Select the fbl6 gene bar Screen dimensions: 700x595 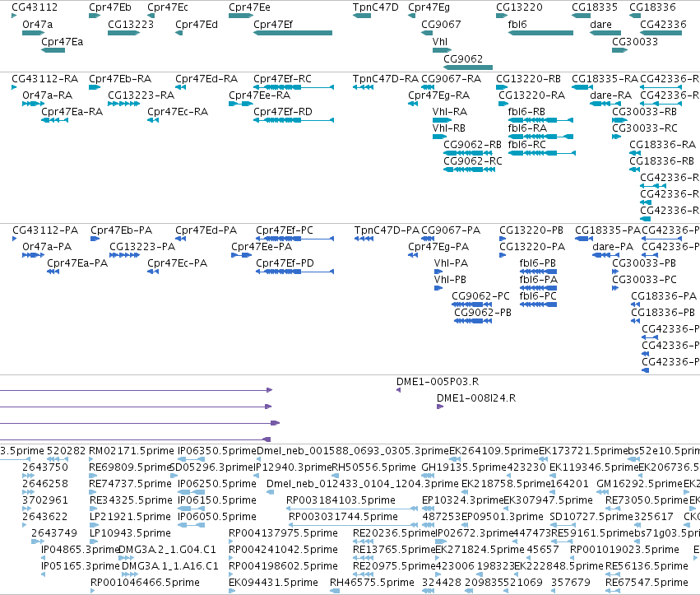click(540, 33)
